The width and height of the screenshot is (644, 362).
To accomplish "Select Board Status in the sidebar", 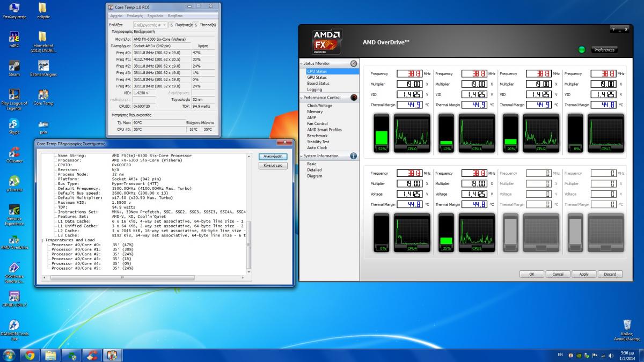I will [318, 83].
